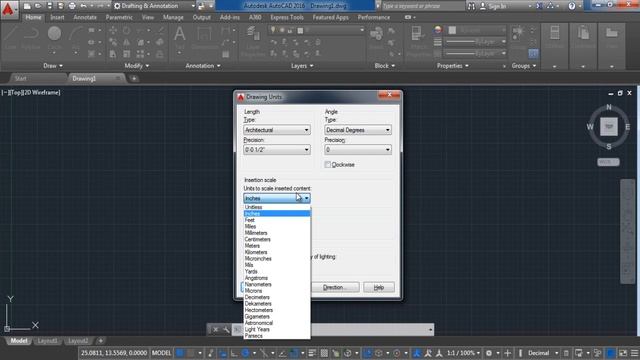
Task: Select the Dimension tool in Annotation panel
Action: click(x=204, y=38)
